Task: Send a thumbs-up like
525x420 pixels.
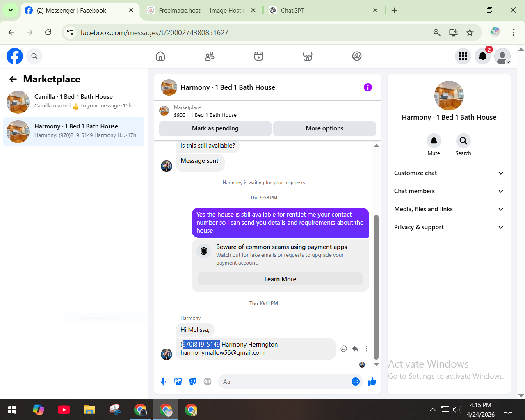Action: tap(372, 382)
